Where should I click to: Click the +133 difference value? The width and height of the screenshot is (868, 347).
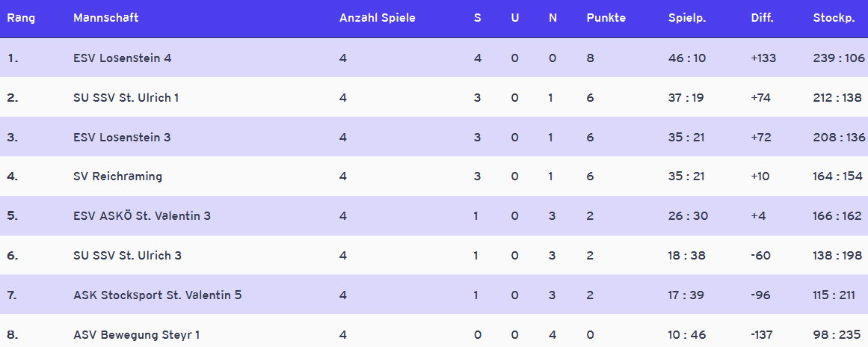tap(764, 58)
